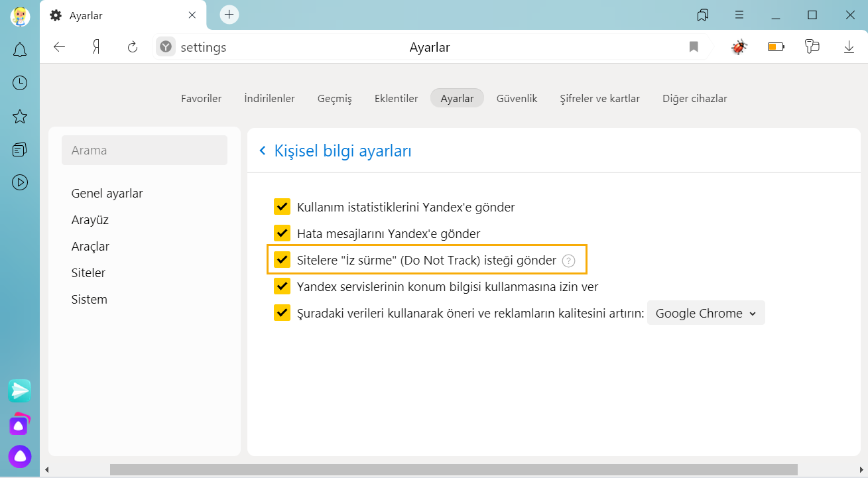This screenshot has height=478, width=868.
Task: Open the protect shield pages icon
Action: [812, 47]
